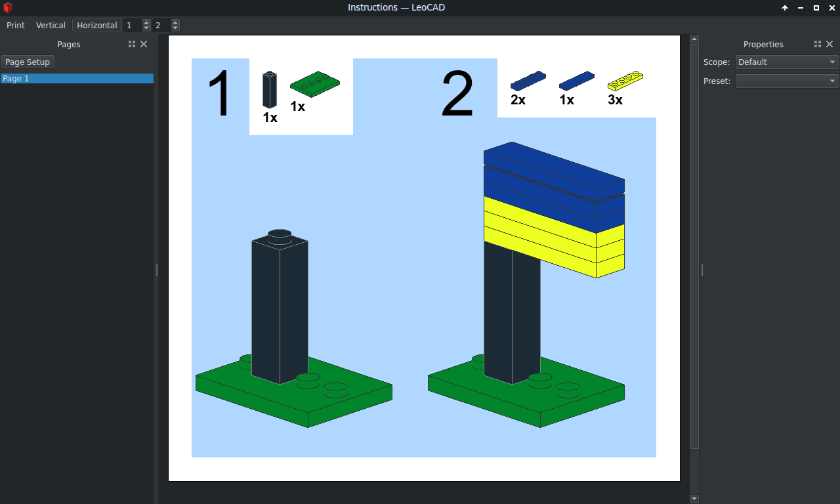
Task: Click the page view vertical scrollbar
Action: [694, 246]
